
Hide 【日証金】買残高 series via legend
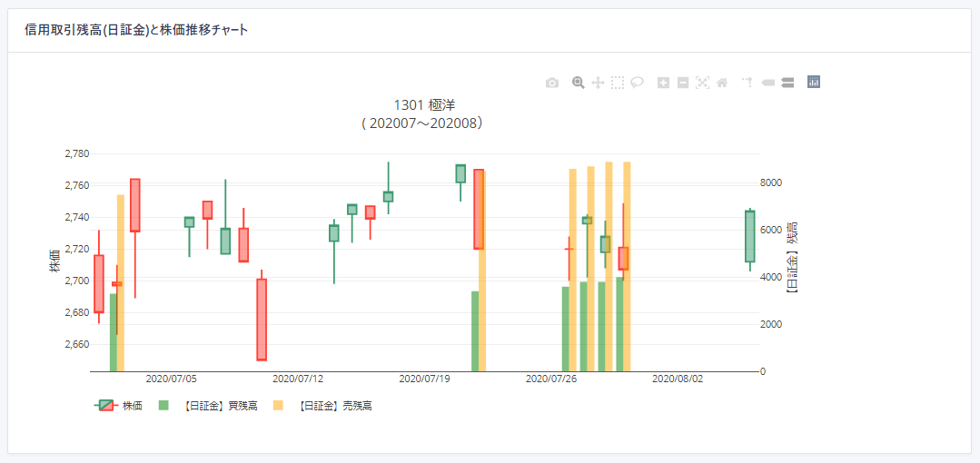(214, 406)
